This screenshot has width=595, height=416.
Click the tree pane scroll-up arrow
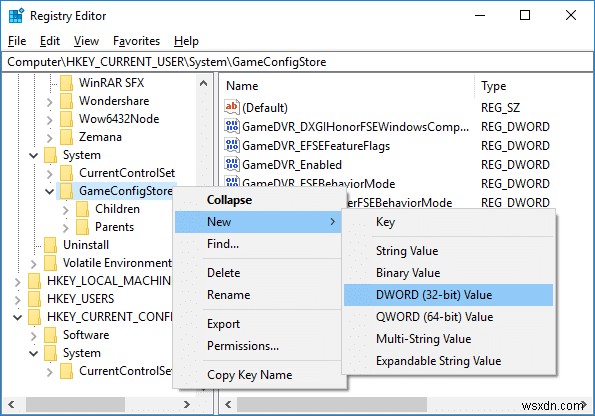(203, 83)
